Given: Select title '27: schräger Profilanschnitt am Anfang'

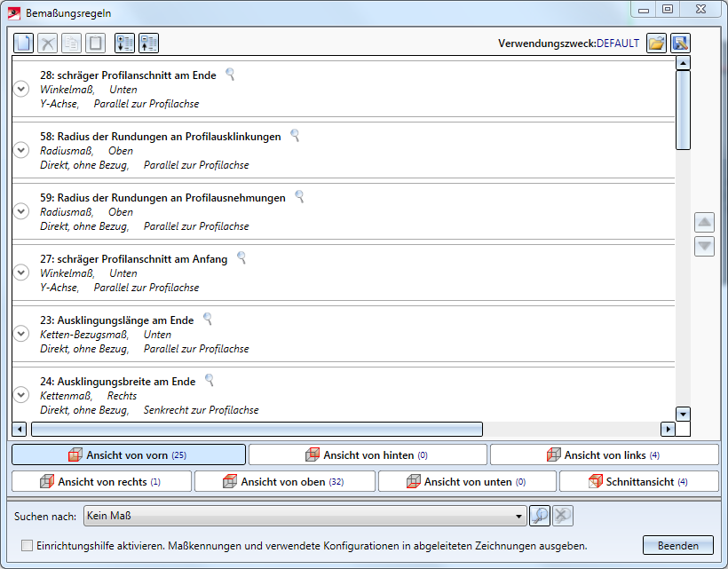Looking at the screenshot, I should coord(134,259).
